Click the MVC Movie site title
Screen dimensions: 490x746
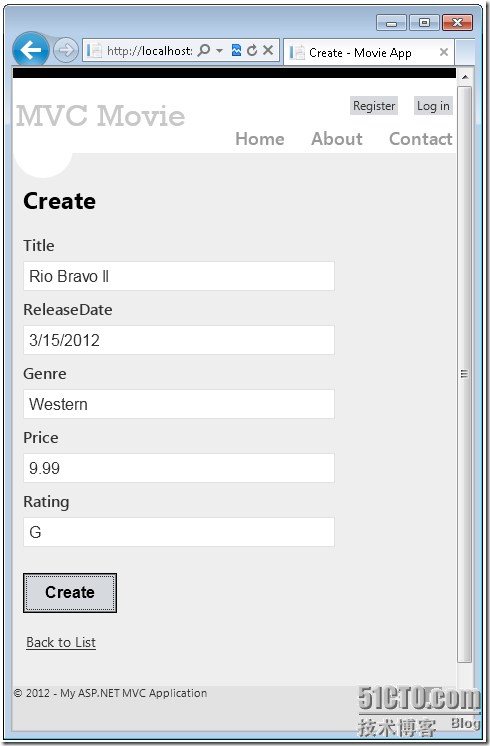pyautogui.click(x=100, y=116)
